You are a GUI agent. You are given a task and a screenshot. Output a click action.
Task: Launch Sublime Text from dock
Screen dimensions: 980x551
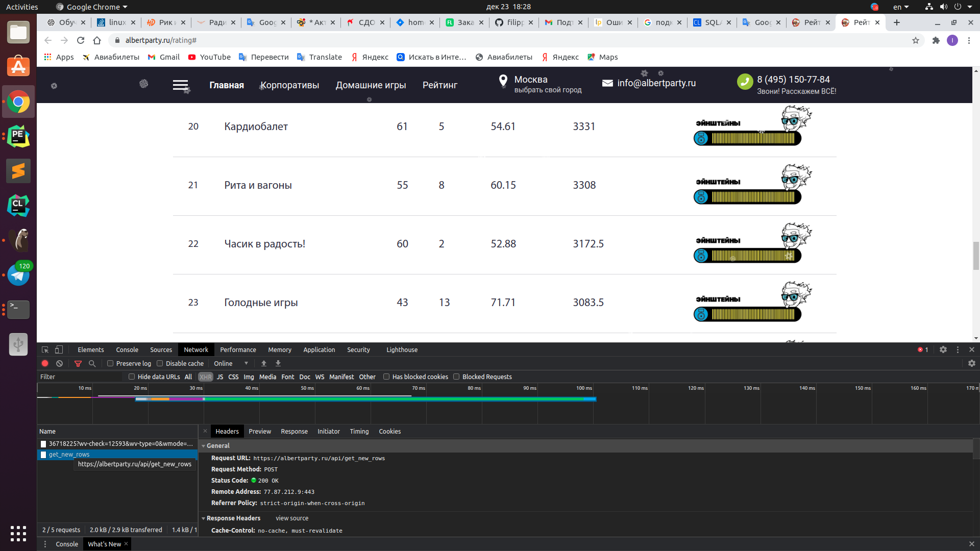click(18, 171)
